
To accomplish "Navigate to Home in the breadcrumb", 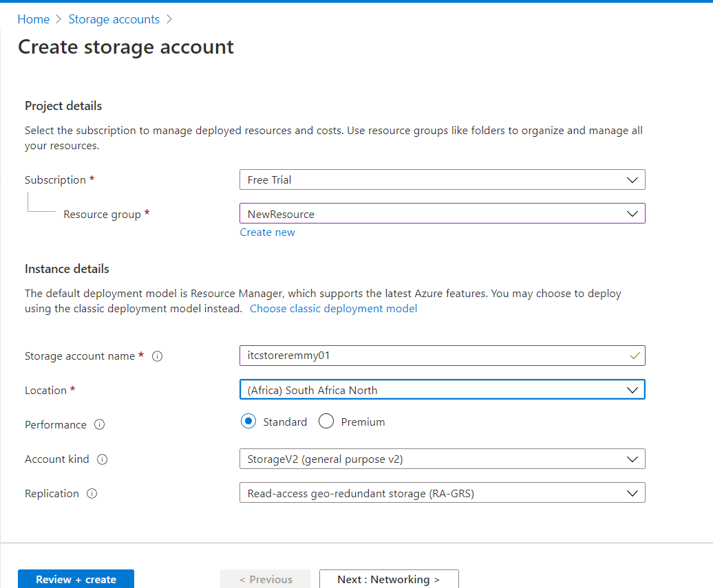I will pyautogui.click(x=33, y=19).
